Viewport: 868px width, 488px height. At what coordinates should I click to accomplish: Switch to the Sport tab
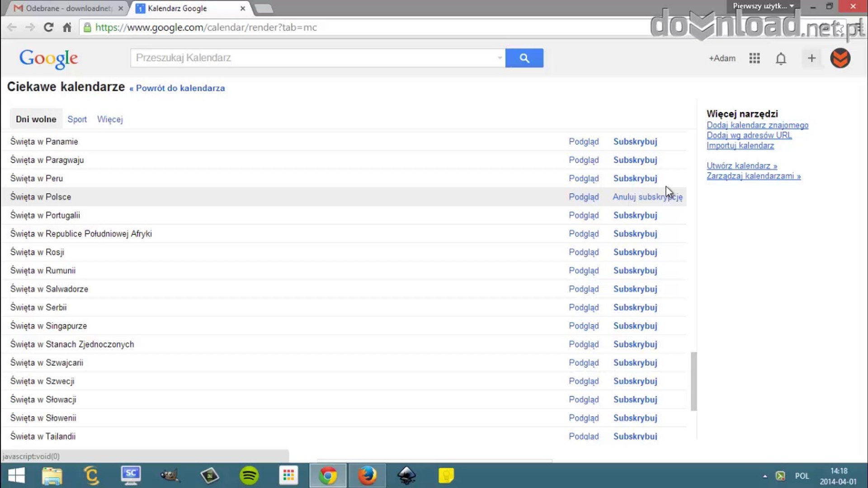77,119
